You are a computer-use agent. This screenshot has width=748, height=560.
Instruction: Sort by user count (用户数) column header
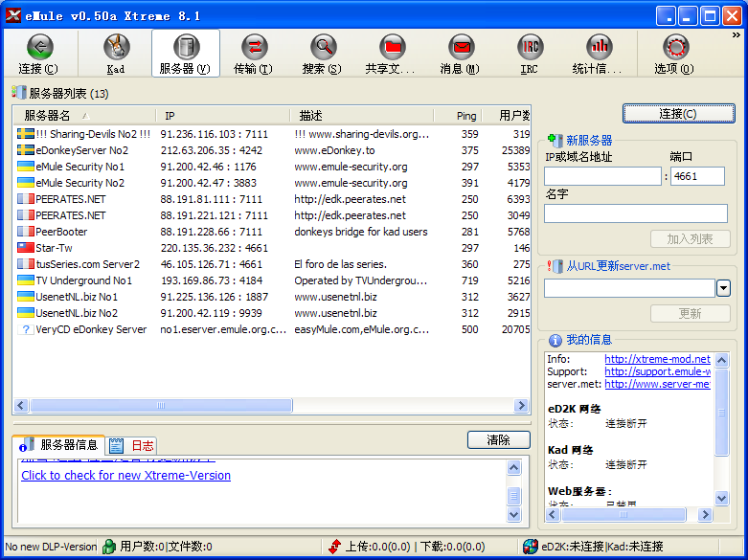click(x=506, y=116)
